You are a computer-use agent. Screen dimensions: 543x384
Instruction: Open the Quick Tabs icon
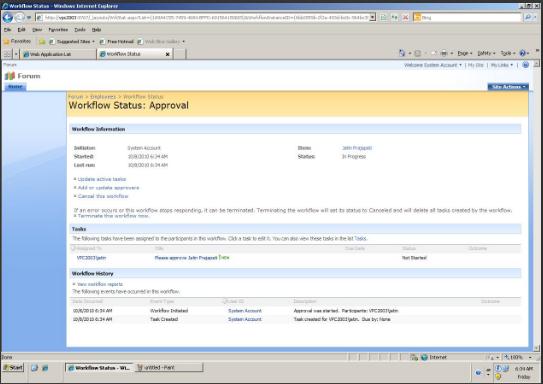[x=7, y=54]
